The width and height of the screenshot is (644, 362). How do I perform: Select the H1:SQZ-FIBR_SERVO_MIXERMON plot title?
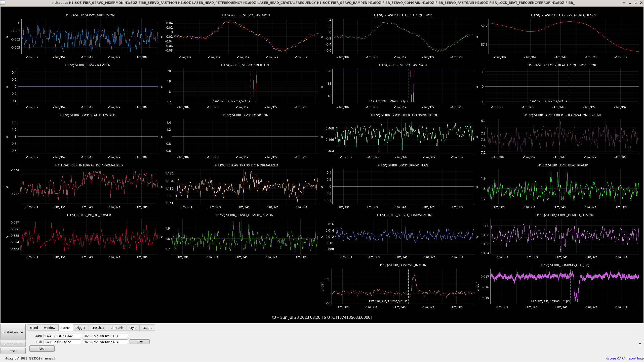click(x=90, y=15)
